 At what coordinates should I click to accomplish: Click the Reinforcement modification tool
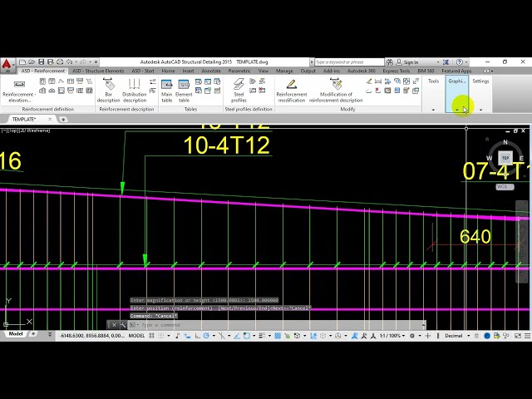292,91
